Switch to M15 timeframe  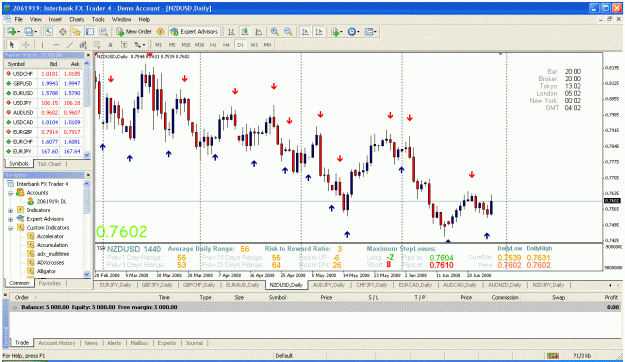[x=186, y=45]
